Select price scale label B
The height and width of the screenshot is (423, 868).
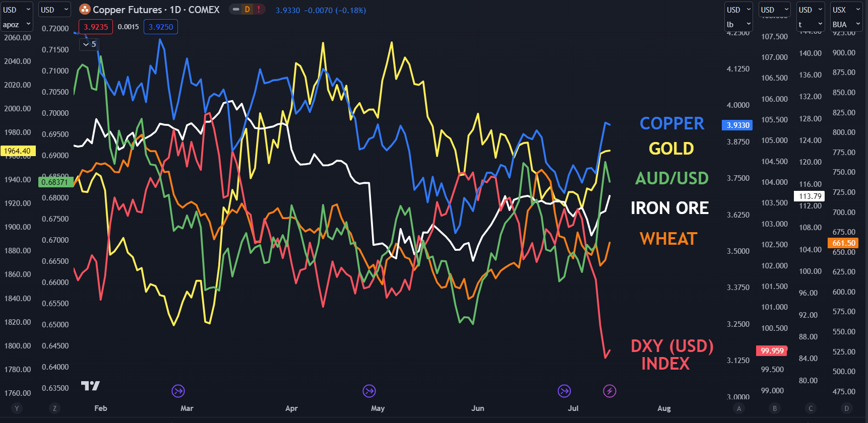[x=775, y=408]
